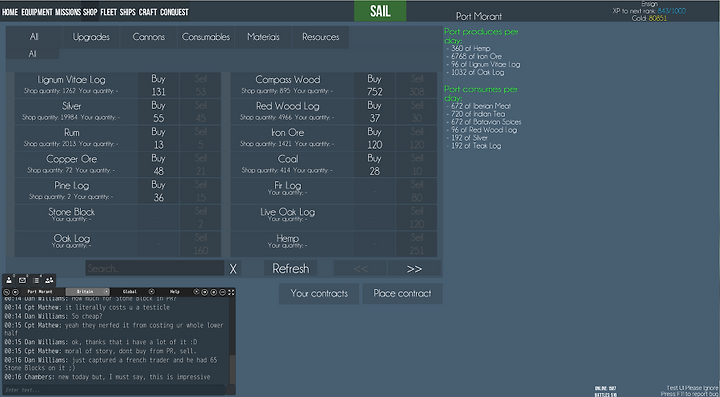Select the All sub-filter under category tabs
The height and width of the screenshot is (397, 720).
click(x=32, y=54)
